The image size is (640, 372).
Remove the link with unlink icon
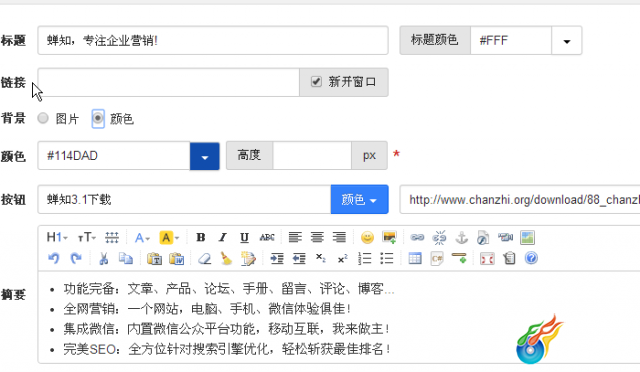click(x=439, y=237)
